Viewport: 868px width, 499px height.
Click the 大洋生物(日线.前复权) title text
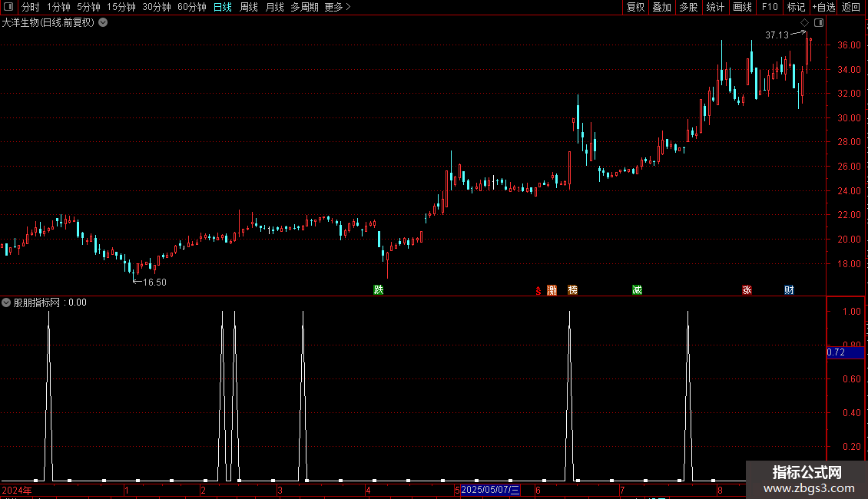[x=48, y=23]
